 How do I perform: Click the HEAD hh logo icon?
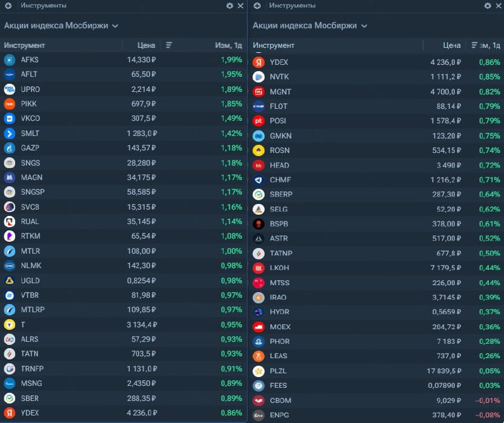[x=258, y=166]
